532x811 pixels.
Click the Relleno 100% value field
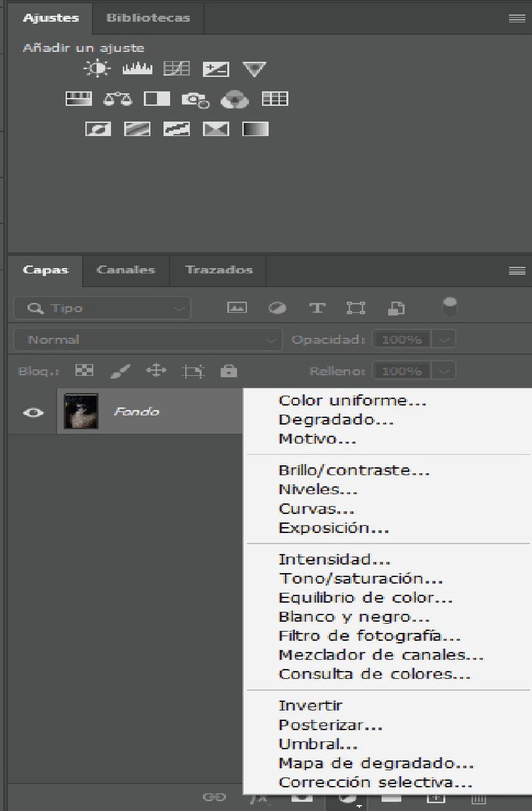[x=401, y=371]
